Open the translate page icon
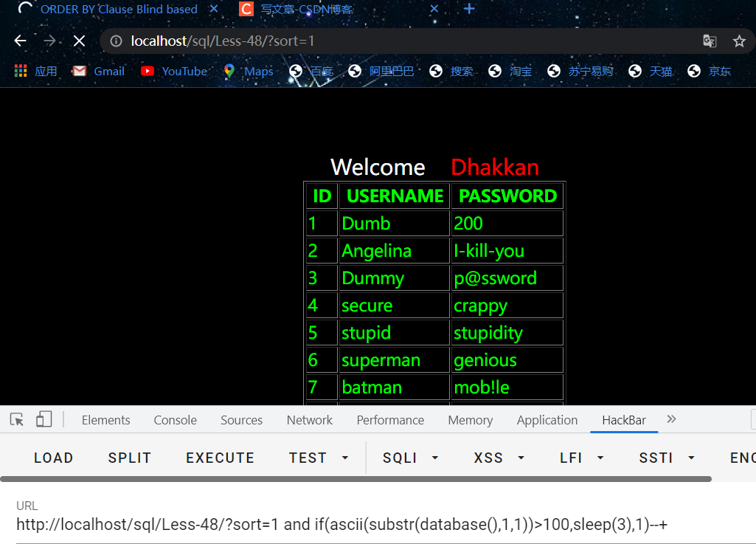Viewport: 756px width, 544px height. pos(710,41)
